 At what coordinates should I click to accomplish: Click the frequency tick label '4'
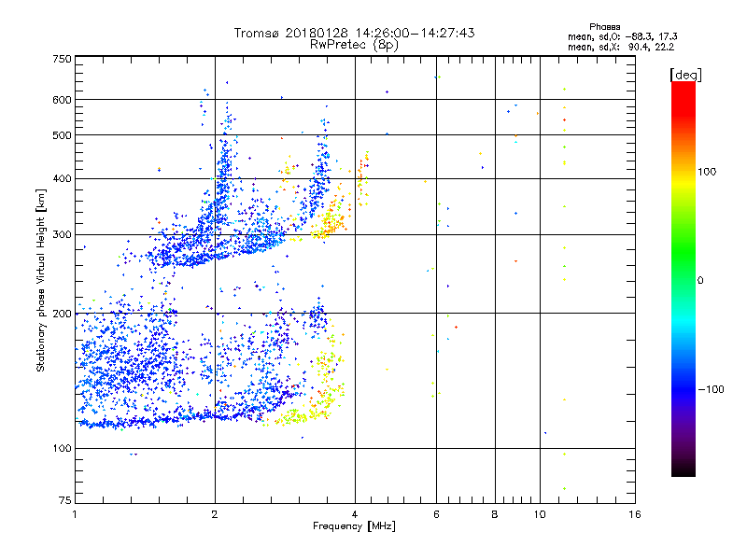(x=355, y=514)
